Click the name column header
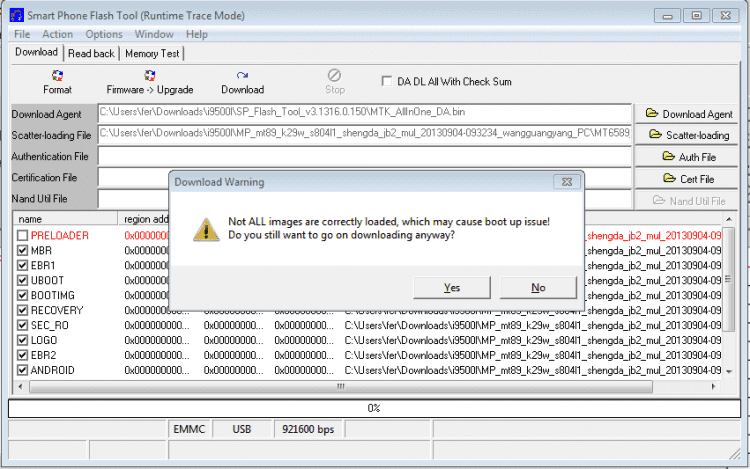 (x=66, y=219)
